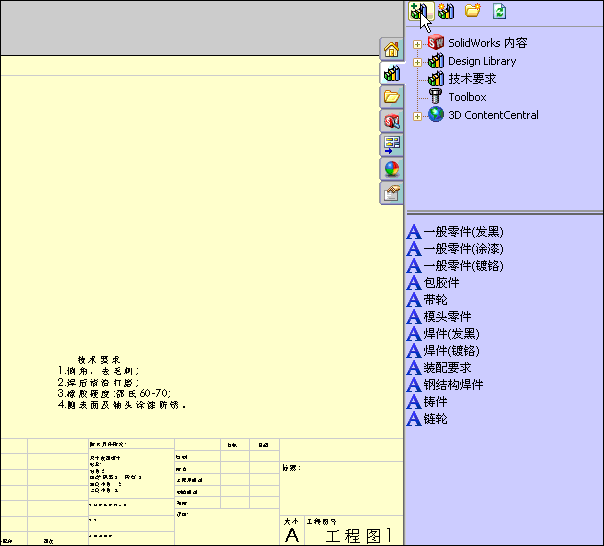Click the Create New Folder icon
This screenshot has width=604, height=546.
(x=472, y=10)
